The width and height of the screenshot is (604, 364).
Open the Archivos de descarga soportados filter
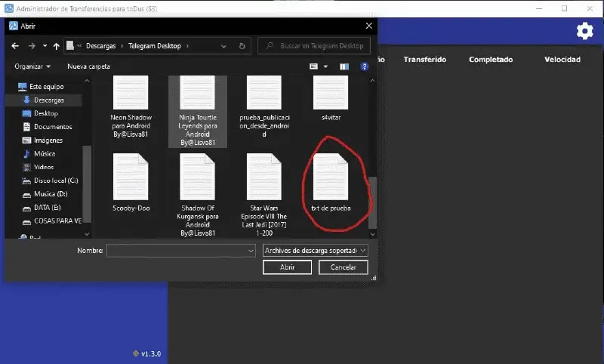(315, 251)
